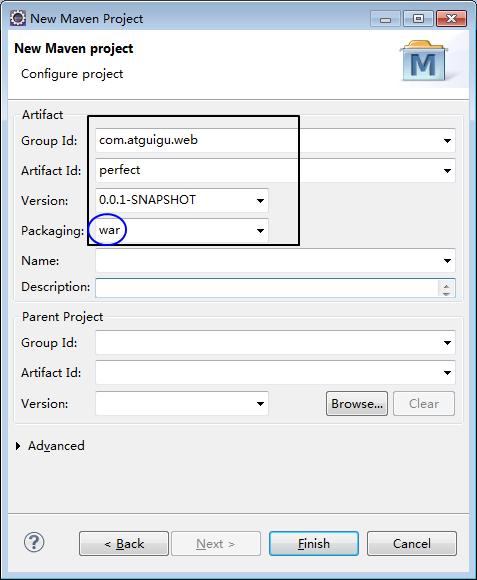Open the Name field dropdown arrow

[447, 261]
